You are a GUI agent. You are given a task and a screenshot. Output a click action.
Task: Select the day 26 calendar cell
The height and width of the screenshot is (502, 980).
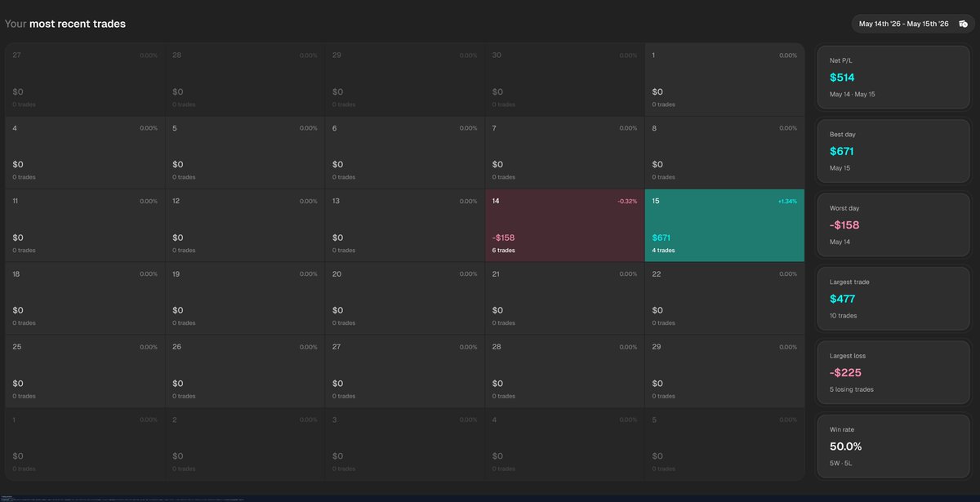(245, 371)
